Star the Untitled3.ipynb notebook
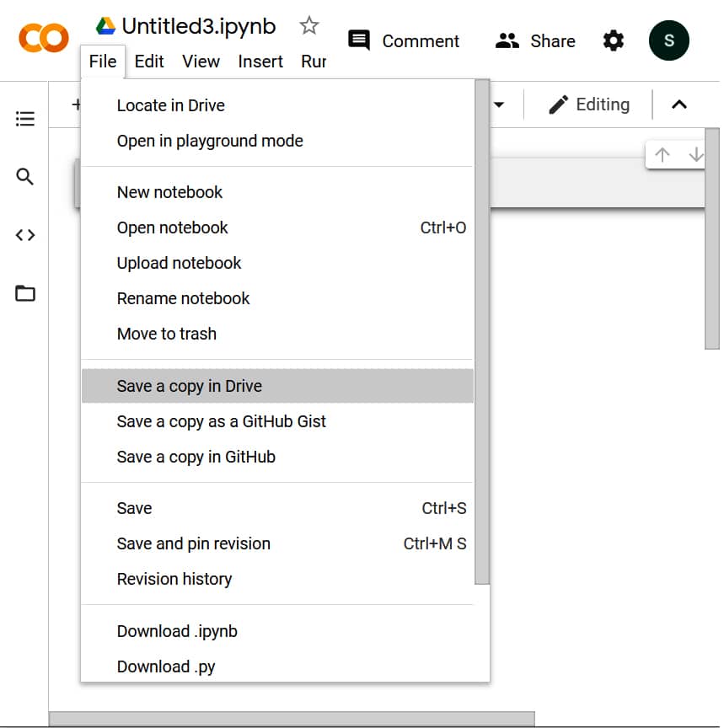Viewport: 724px width, 728px height. 309,26
